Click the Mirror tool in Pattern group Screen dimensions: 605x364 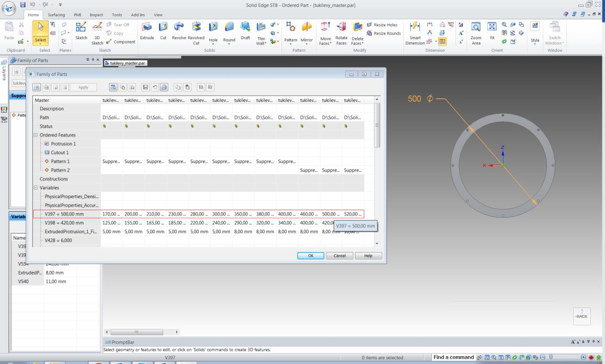tap(307, 32)
